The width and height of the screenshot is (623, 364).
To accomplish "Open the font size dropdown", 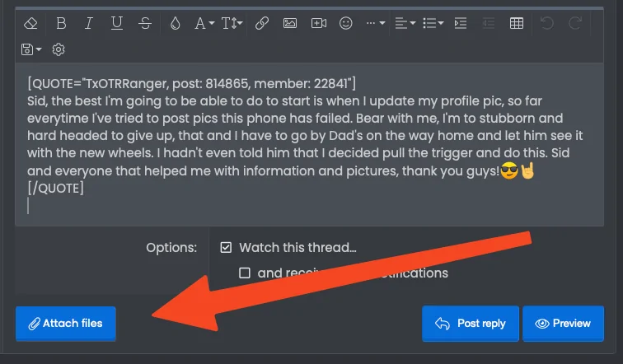I will click(232, 23).
